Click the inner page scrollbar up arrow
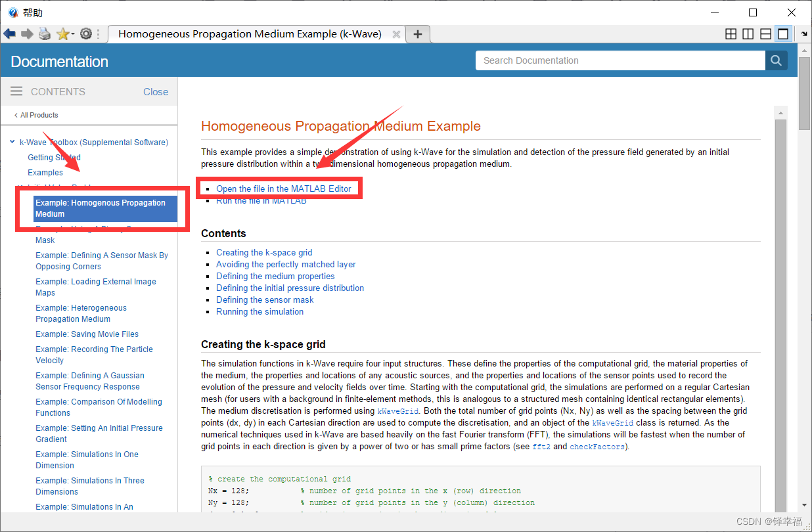812x532 pixels. [780, 114]
